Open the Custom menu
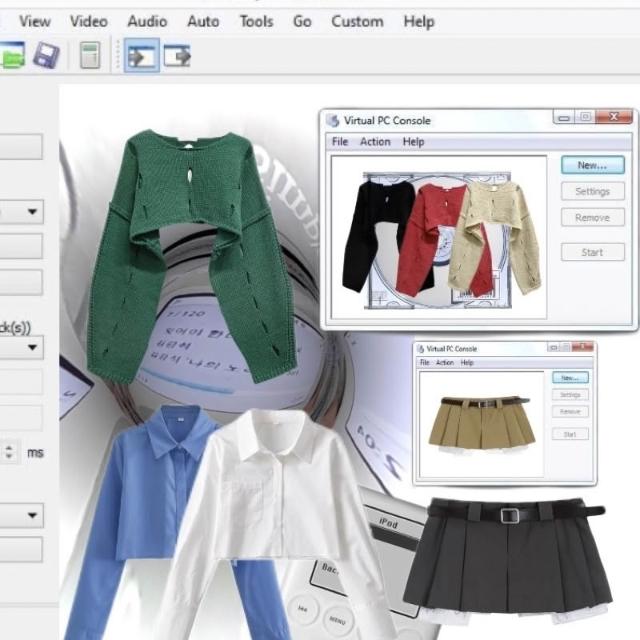Image resolution: width=640 pixels, height=640 pixels. click(357, 21)
